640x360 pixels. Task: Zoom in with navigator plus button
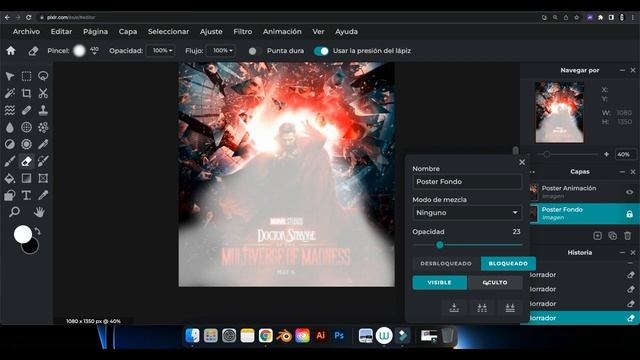coord(607,154)
